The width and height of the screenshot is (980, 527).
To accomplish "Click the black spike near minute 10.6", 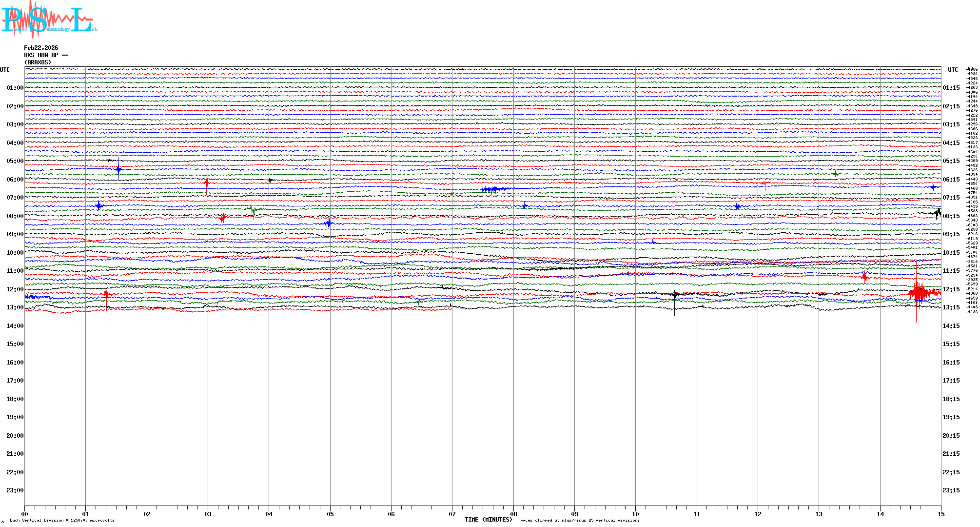I will tap(675, 294).
